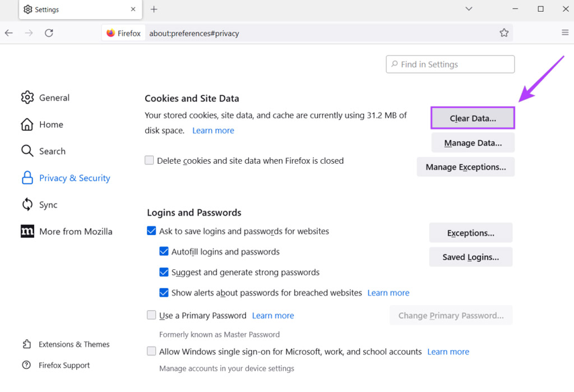Click the back navigation arrow
This screenshot has width=574, height=392.
coord(9,33)
